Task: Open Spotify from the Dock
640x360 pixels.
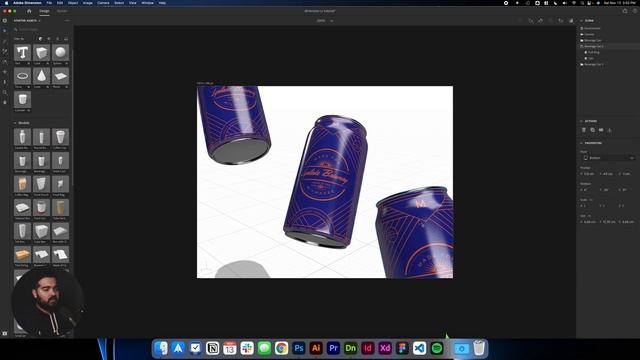Action: coord(437,348)
